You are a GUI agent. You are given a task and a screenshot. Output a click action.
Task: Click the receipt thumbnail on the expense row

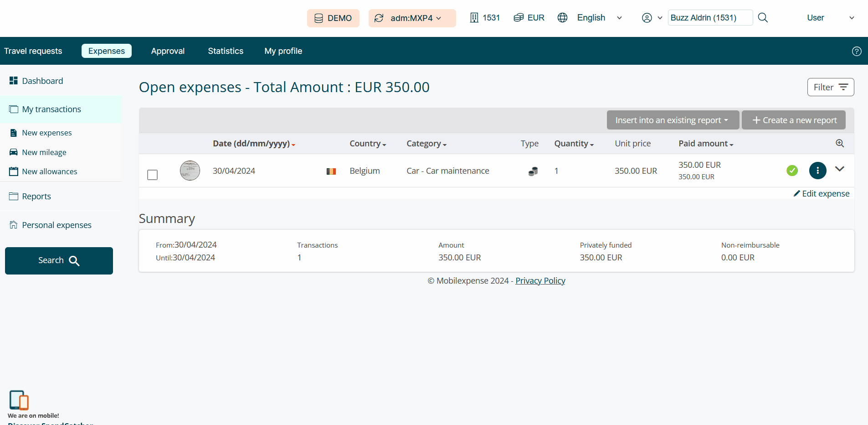(x=190, y=170)
